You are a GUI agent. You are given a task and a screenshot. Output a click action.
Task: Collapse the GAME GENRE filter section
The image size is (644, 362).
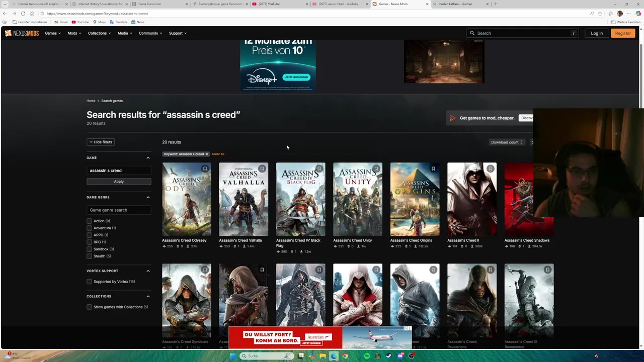[x=148, y=197]
